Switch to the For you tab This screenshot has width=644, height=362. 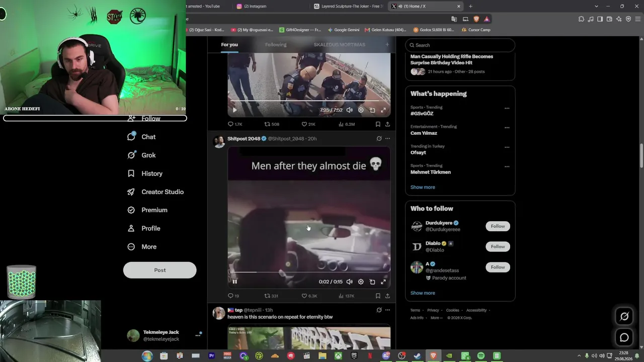pos(229,45)
